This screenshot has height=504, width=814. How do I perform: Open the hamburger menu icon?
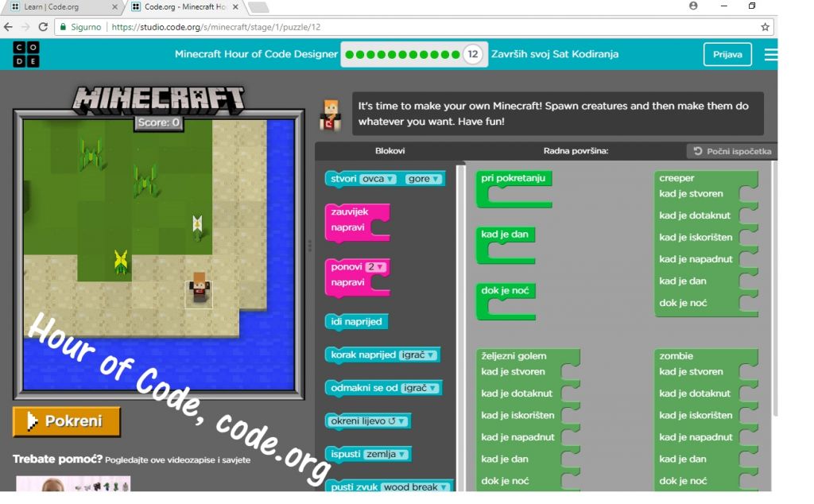coord(770,55)
